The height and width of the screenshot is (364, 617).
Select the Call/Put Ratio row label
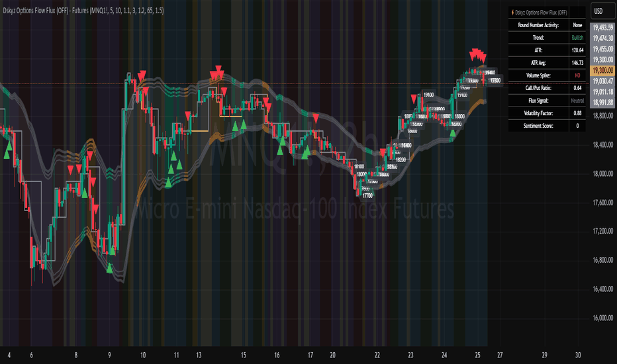538,88
